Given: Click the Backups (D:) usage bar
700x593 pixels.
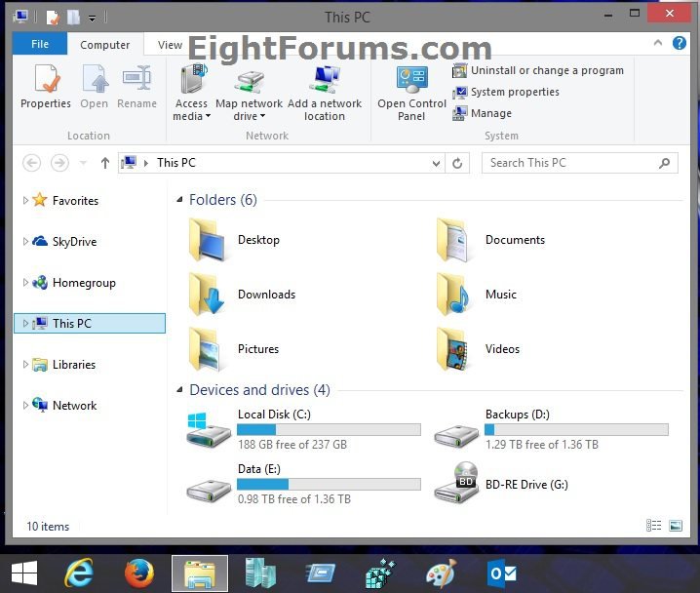Looking at the screenshot, I should pyautogui.click(x=575, y=429).
